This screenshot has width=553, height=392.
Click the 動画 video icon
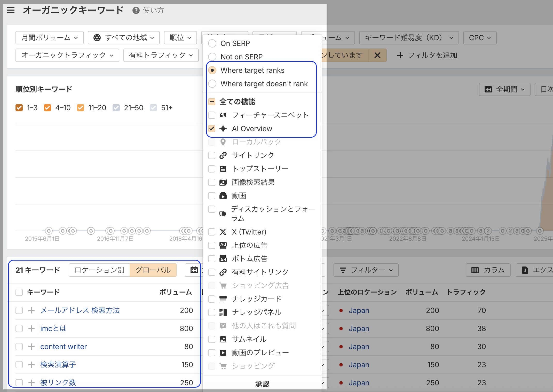pyautogui.click(x=223, y=196)
